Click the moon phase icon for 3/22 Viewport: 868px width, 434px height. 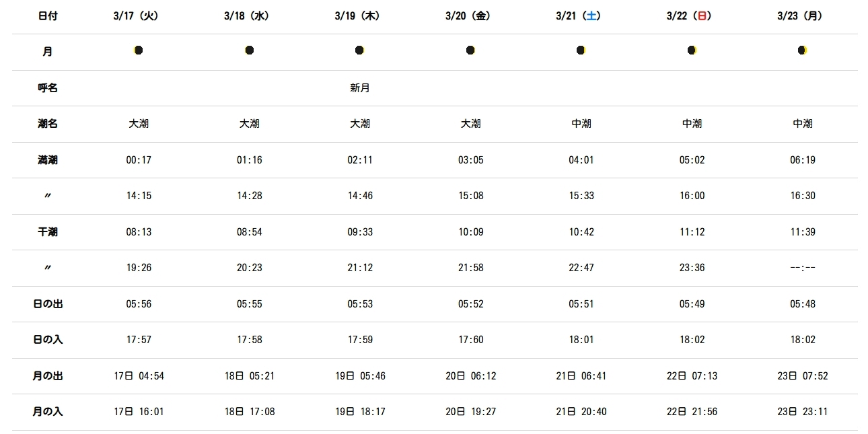pyautogui.click(x=692, y=50)
